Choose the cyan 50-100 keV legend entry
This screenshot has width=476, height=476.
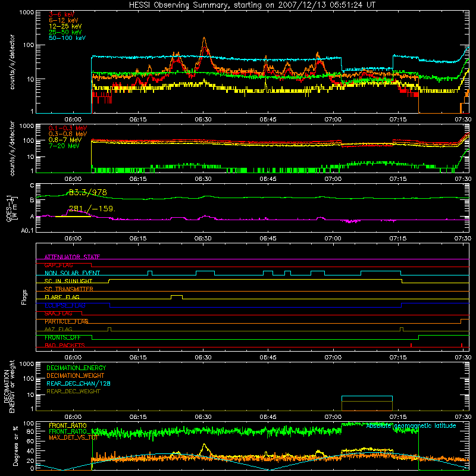coord(67,38)
